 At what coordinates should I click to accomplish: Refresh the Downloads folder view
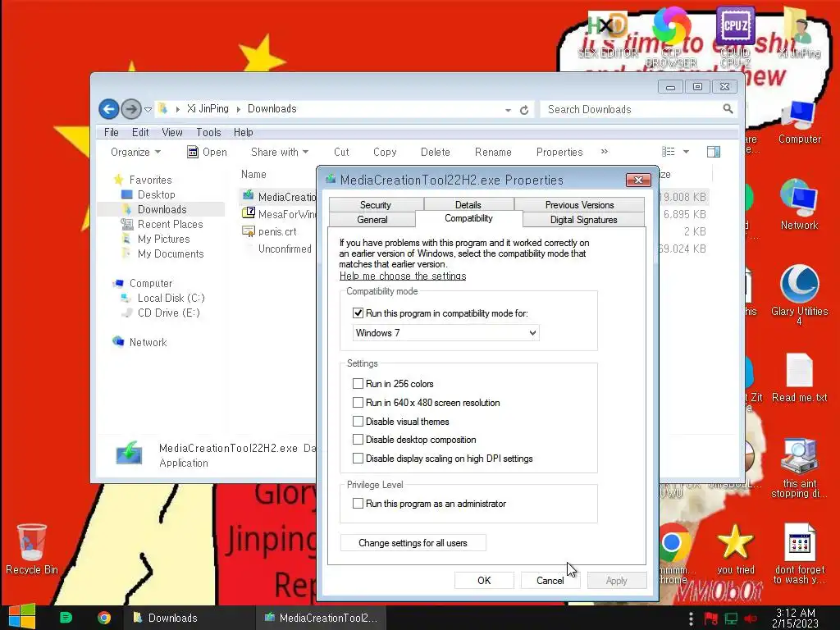coord(524,110)
